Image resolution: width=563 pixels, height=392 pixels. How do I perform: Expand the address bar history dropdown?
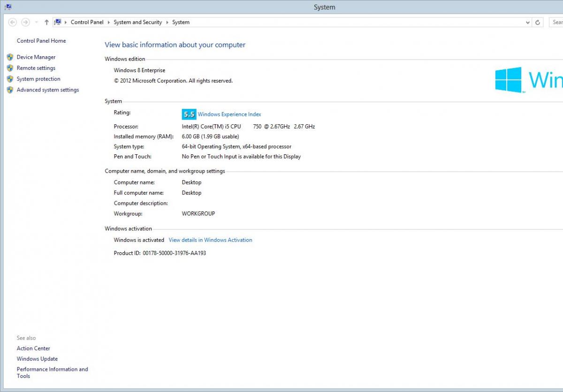click(528, 23)
